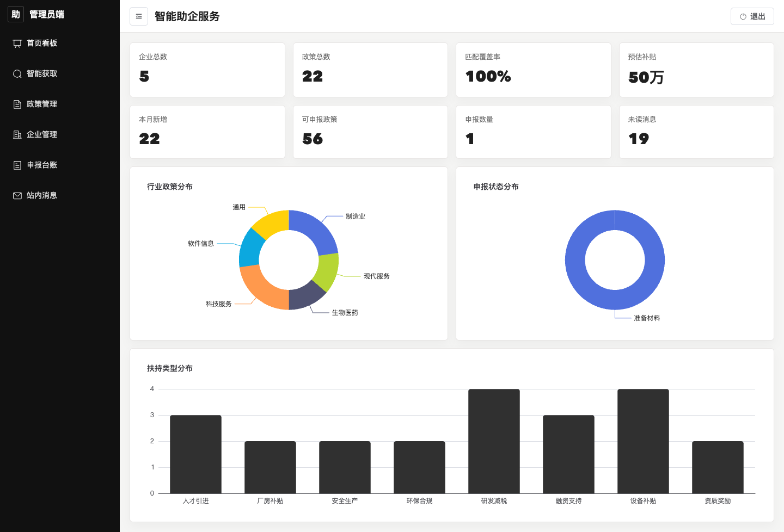Click the 人才引进 bar
Viewport: 784px width, 532px height.
point(195,454)
